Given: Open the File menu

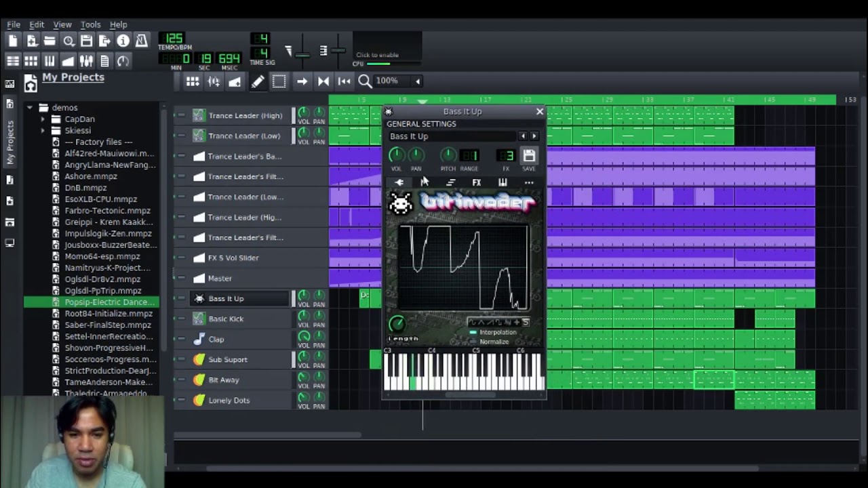Looking at the screenshot, I should point(14,24).
